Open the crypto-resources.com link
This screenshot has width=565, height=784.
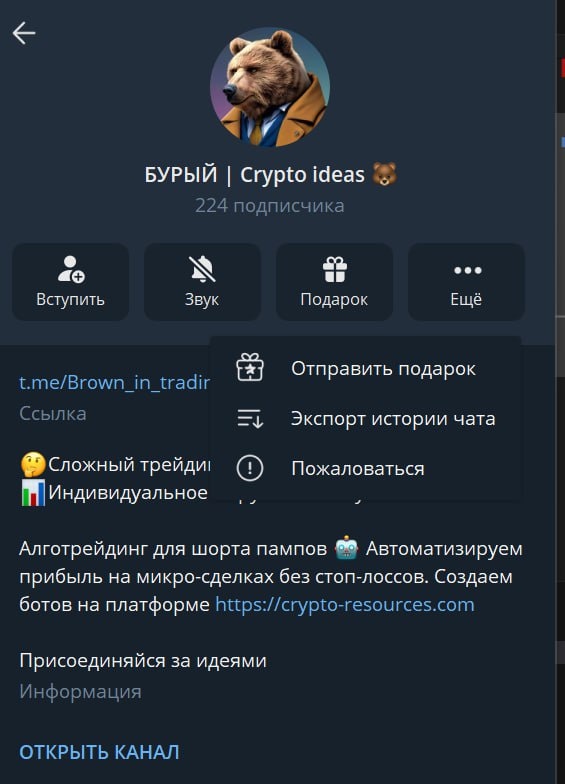coord(345,604)
